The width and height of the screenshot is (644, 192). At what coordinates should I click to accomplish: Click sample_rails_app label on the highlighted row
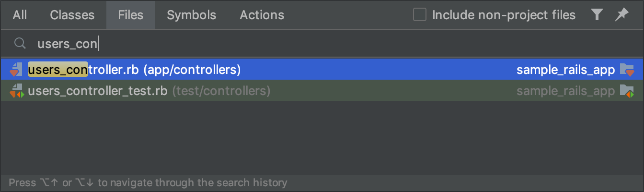[565, 70]
